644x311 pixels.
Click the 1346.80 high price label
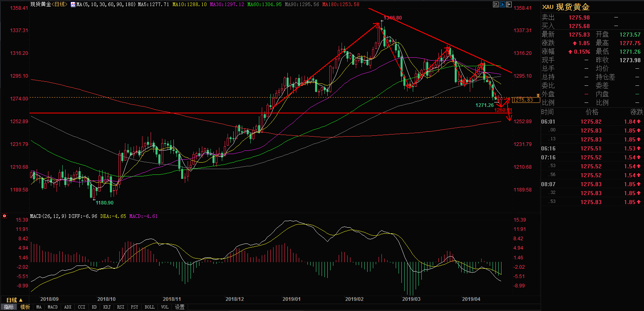tap(392, 18)
